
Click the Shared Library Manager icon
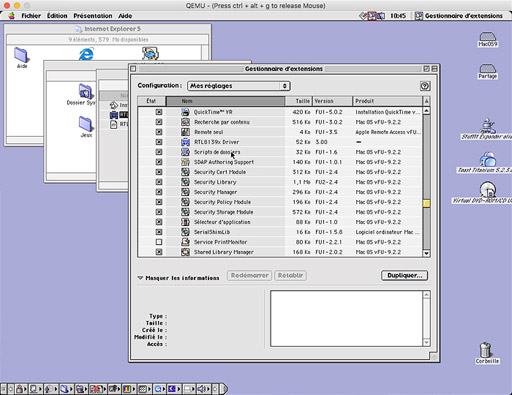click(185, 252)
